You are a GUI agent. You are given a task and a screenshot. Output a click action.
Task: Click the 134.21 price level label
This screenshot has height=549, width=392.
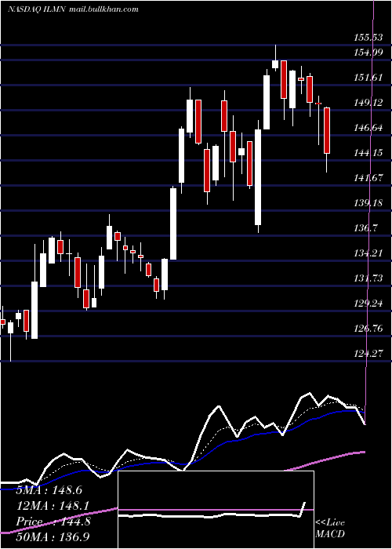click(368, 253)
